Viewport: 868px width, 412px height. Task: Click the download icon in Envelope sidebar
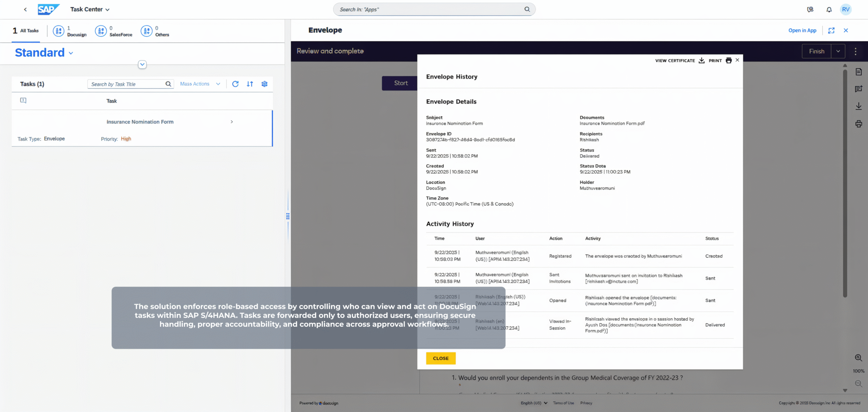[x=859, y=106]
